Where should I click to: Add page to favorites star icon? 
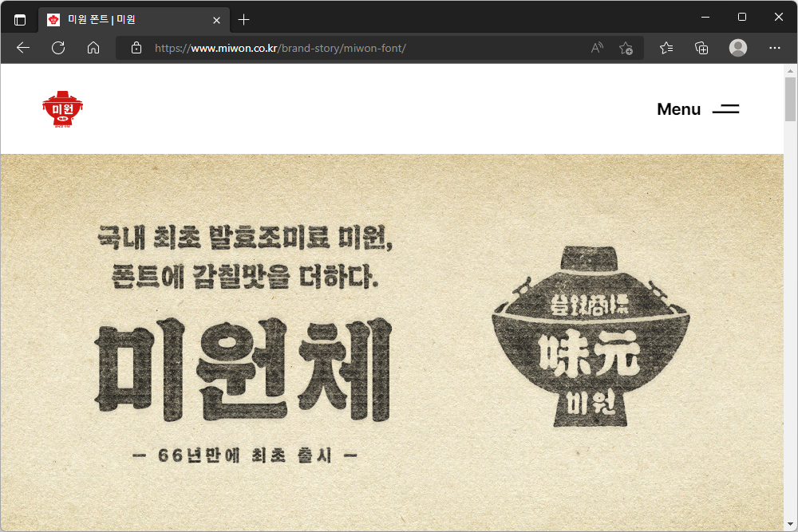pyautogui.click(x=626, y=49)
